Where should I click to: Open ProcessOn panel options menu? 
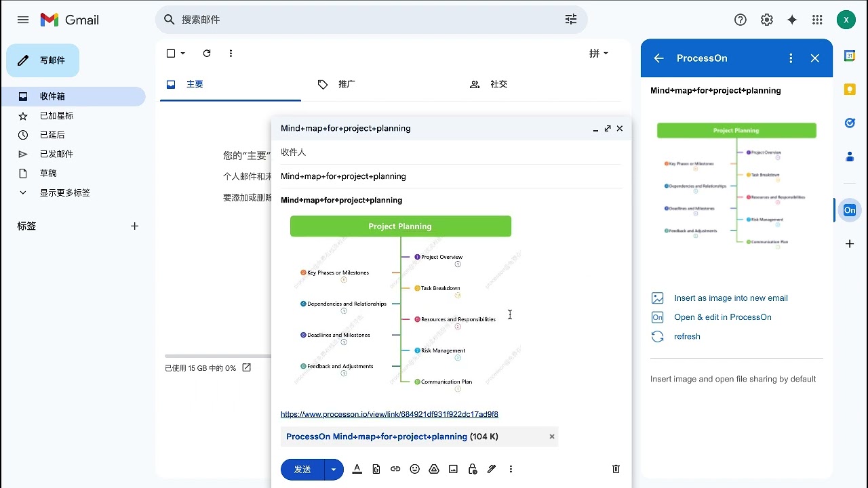pyautogui.click(x=791, y=58)
